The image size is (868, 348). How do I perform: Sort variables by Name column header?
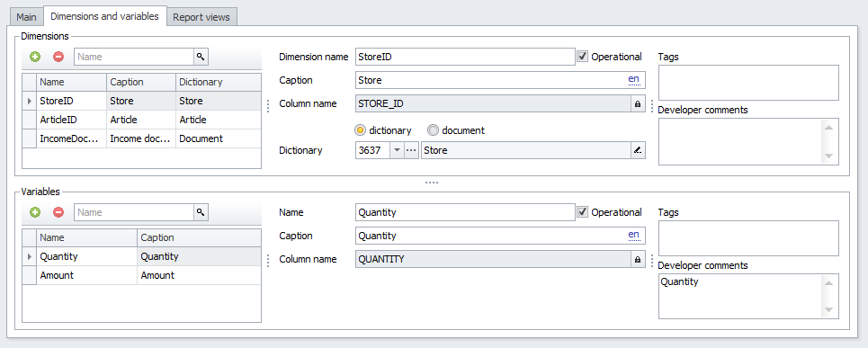(x=86, y=237)
